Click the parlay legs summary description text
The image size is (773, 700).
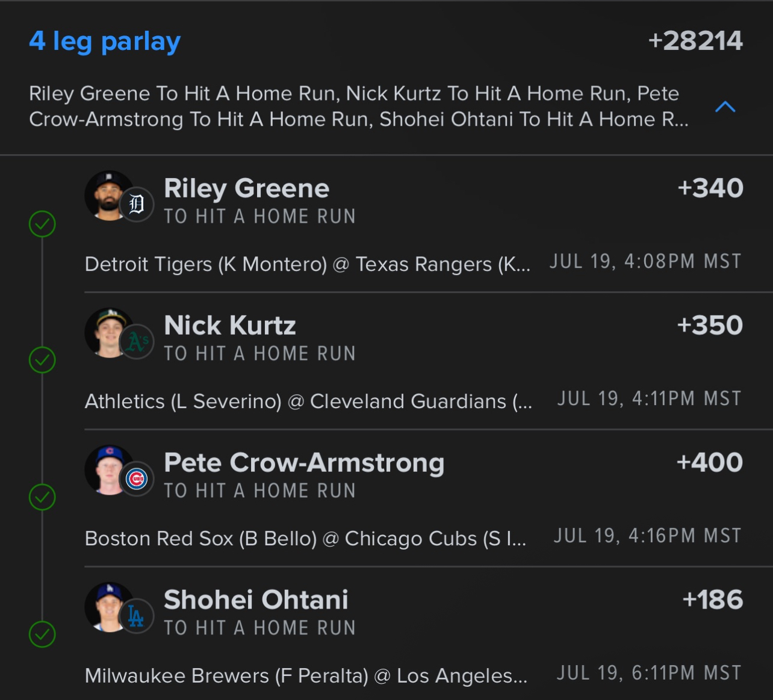click(x=358, y=107)
